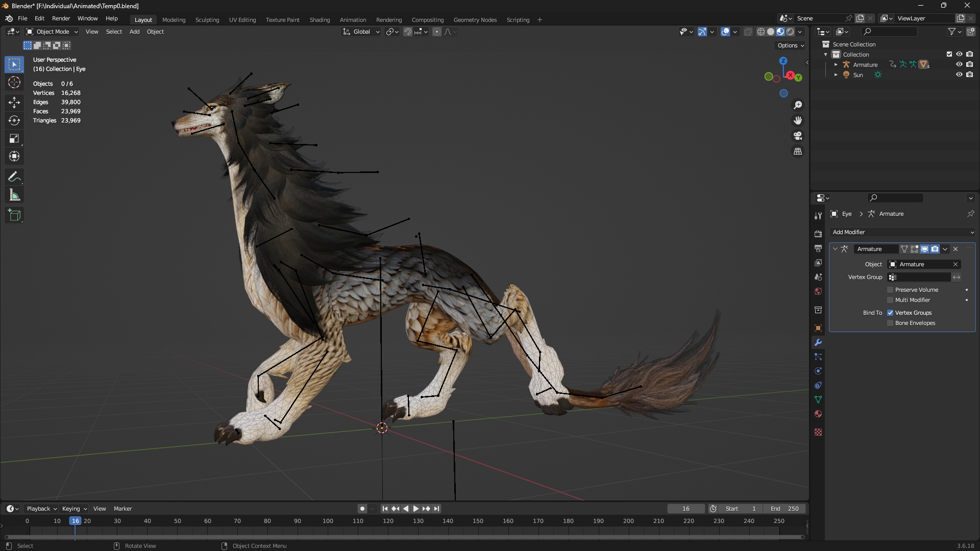The height and width of the screenshot is (551, 980).
Task: Click the End frame field
Action: (x=785, y=509)
